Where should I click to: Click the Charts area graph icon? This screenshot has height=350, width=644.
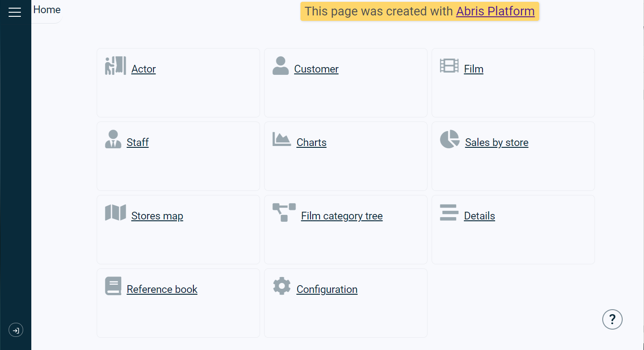tap(281, 139)
